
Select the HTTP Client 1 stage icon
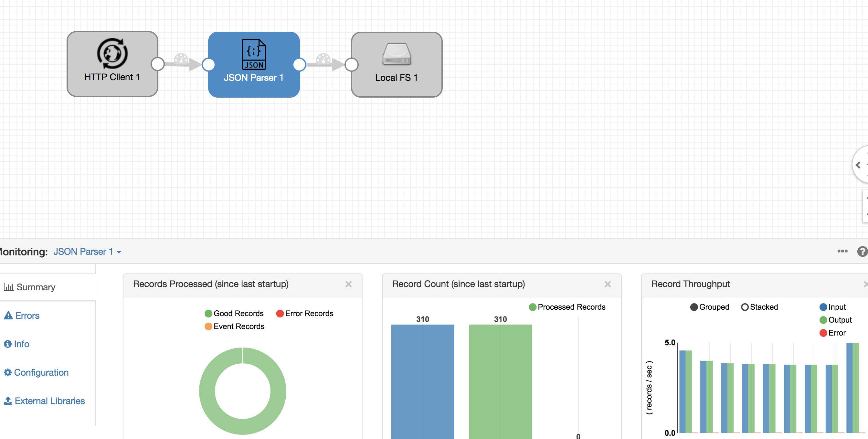pyautogui.click(x=112, y=54)
